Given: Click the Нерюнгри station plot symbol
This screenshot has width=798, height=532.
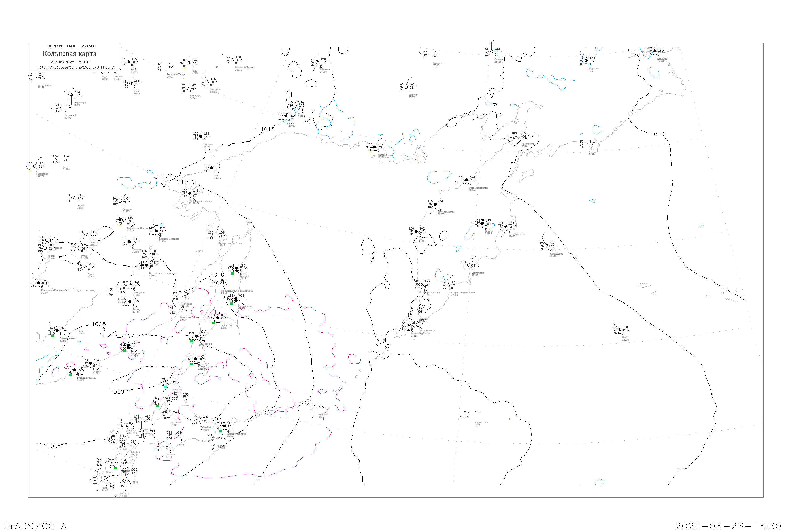Looking at the screenshot, I should [72, 95].
